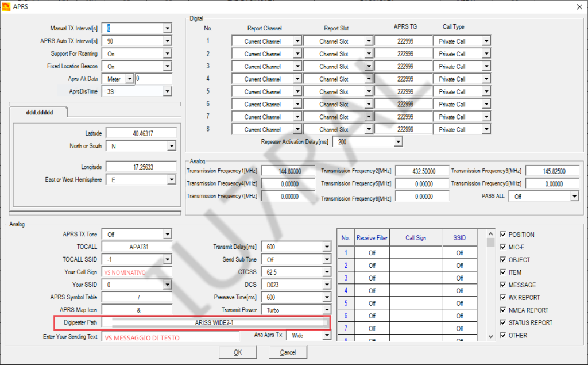
Task: Toggle the ITEM checkbox
Action: click(503, 272)
